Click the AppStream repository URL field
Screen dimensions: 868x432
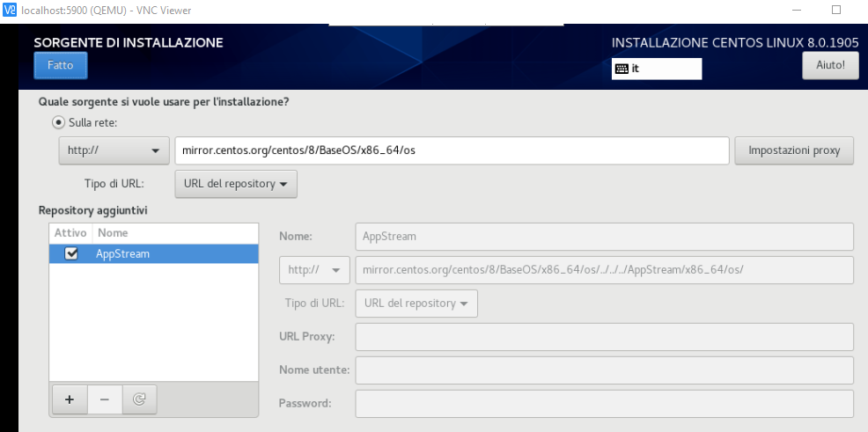tap(605, 270)
